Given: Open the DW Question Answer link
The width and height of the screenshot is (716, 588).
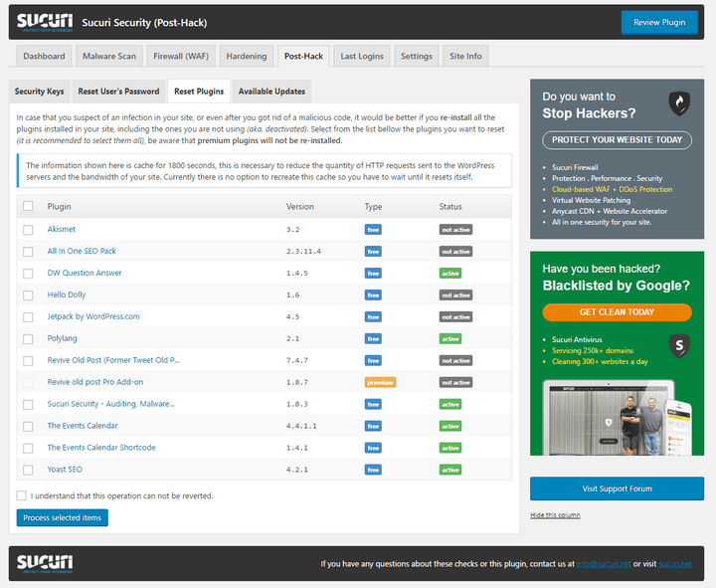Looking at the screenshot, I should point(85,273).
